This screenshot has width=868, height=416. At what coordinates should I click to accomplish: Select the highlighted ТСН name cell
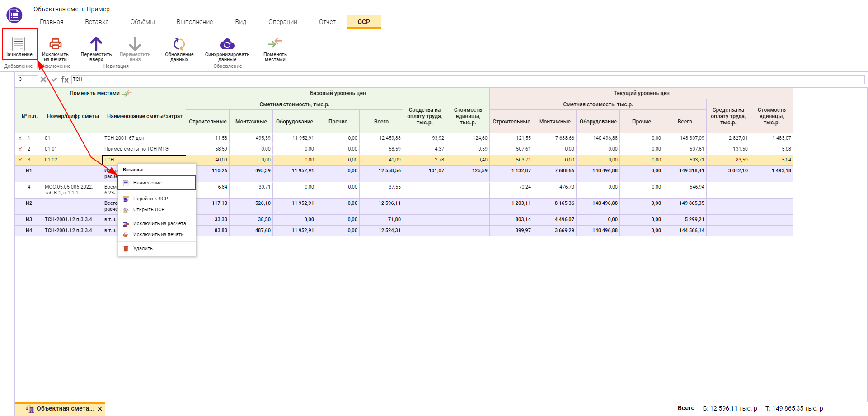coord(144,160)
